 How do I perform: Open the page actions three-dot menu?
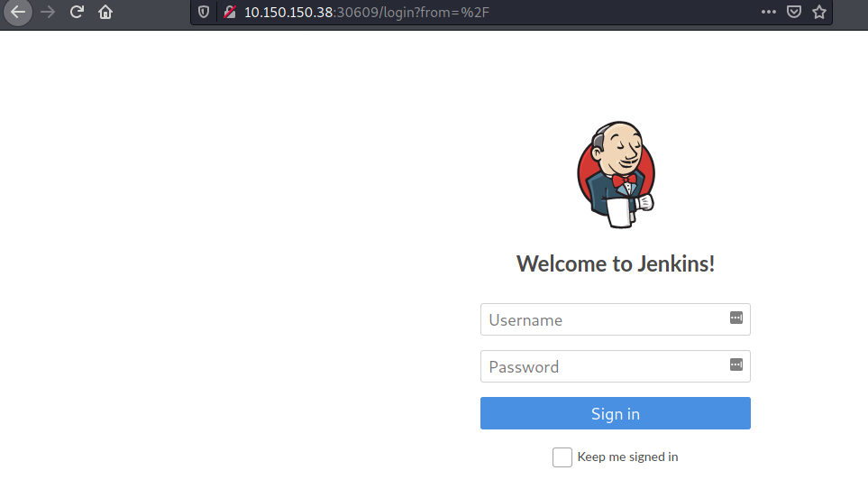click(x=768, y=12)
